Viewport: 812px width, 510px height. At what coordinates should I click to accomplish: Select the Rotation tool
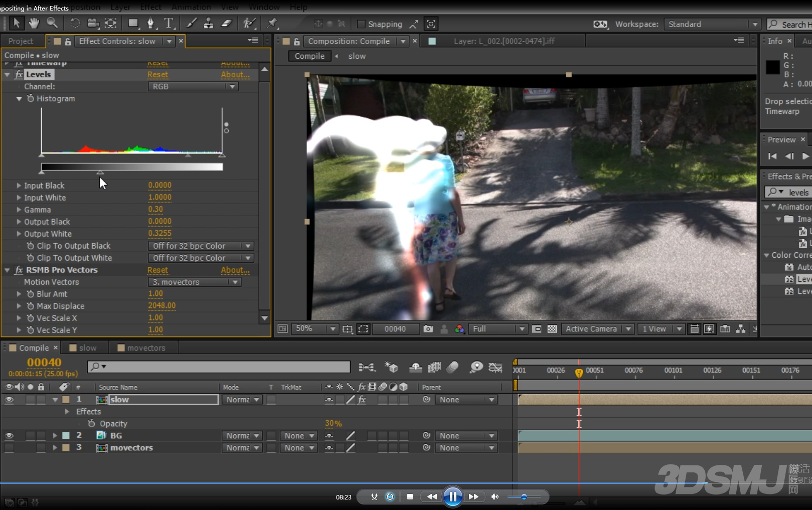point(75,23)
